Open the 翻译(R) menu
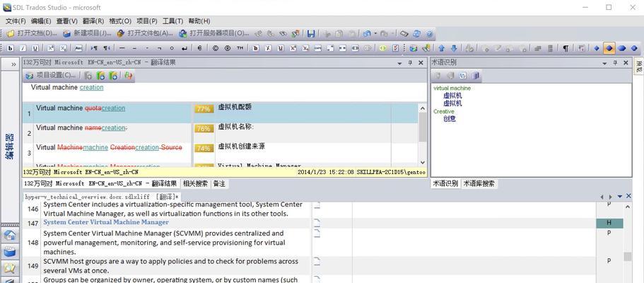 pyautogui.click(x=93, y=21)
